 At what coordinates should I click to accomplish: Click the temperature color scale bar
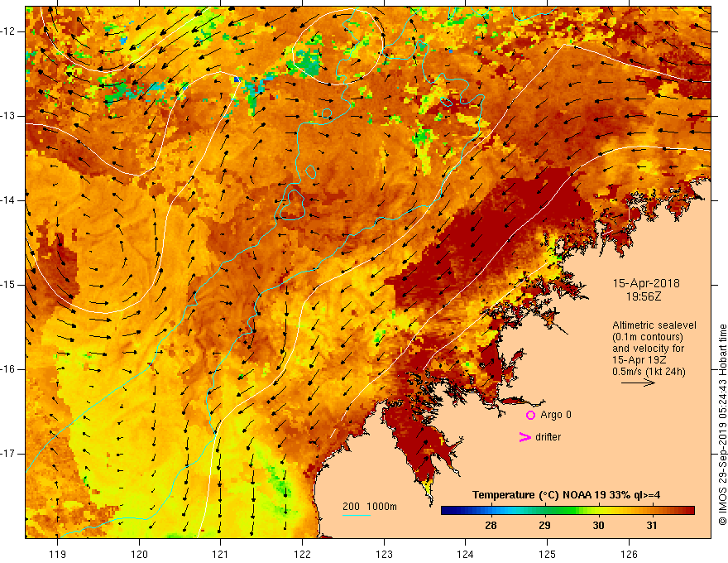[568, 511]
